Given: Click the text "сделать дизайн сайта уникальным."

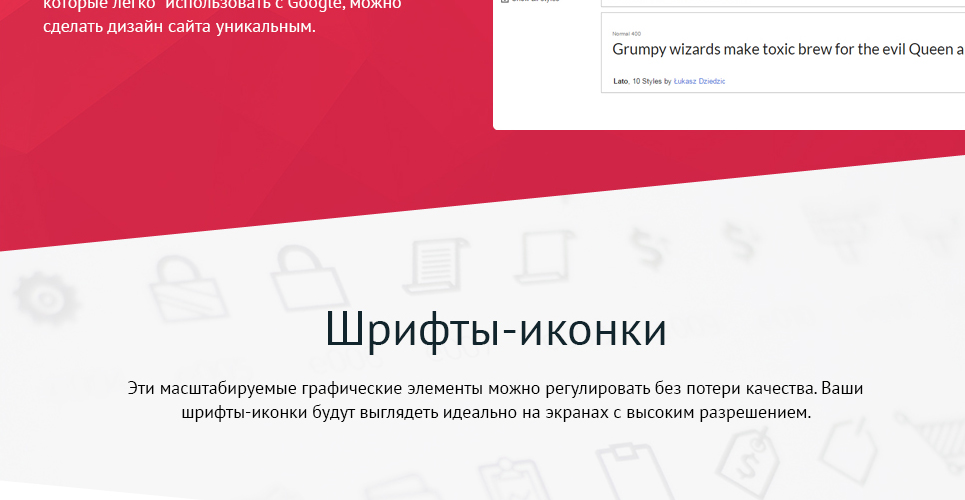Looking at the screenshot, I should (179, 27).
